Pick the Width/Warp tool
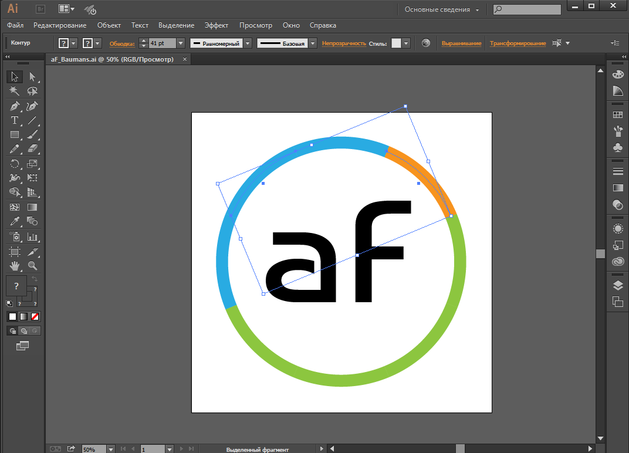This screenshot has width=629, height=453. (x=14, y=178)
